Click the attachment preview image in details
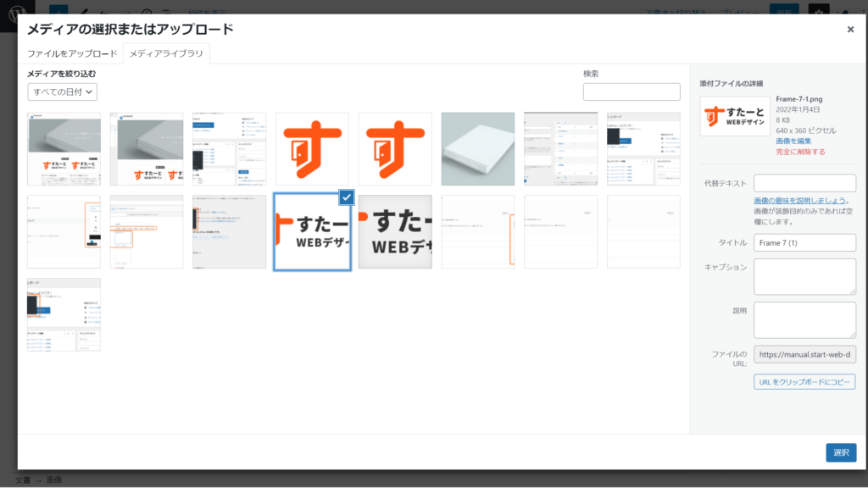The height and width of the screenshot is (488, 868). pyautogui.click(x=735, y=116)
